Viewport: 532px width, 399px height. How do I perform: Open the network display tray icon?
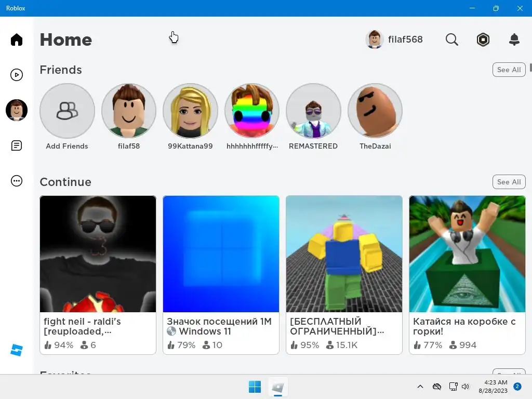click(x=453, y=387)
